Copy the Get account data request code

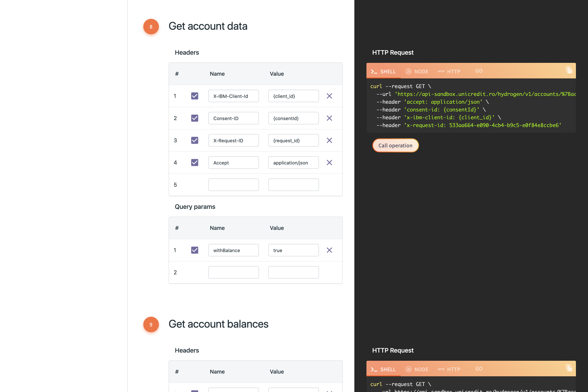[569, 70]
